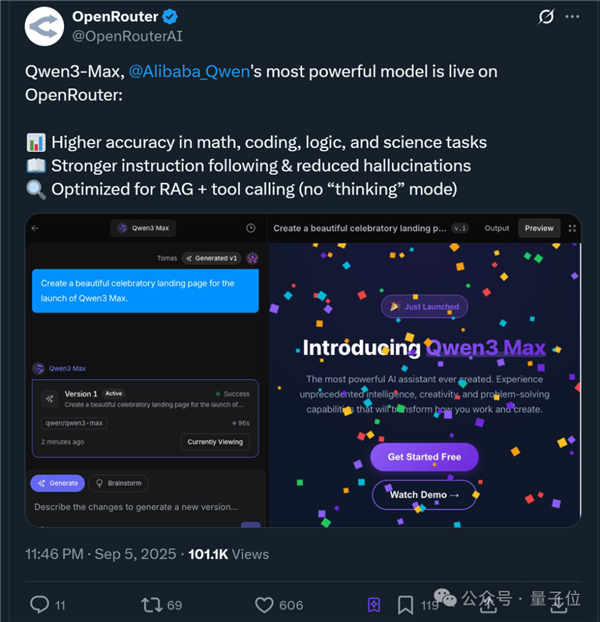This screenshot has width=600, height=622.
Task: Click the purple add-to-list bookmark icon
Action: (373, 604)
